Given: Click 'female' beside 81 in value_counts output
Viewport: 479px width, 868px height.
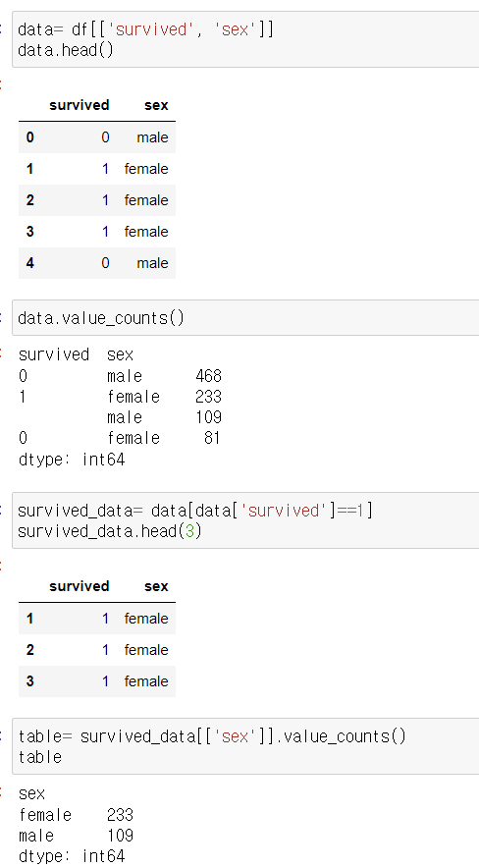Looking at the screenshot, I should [133, 438].
